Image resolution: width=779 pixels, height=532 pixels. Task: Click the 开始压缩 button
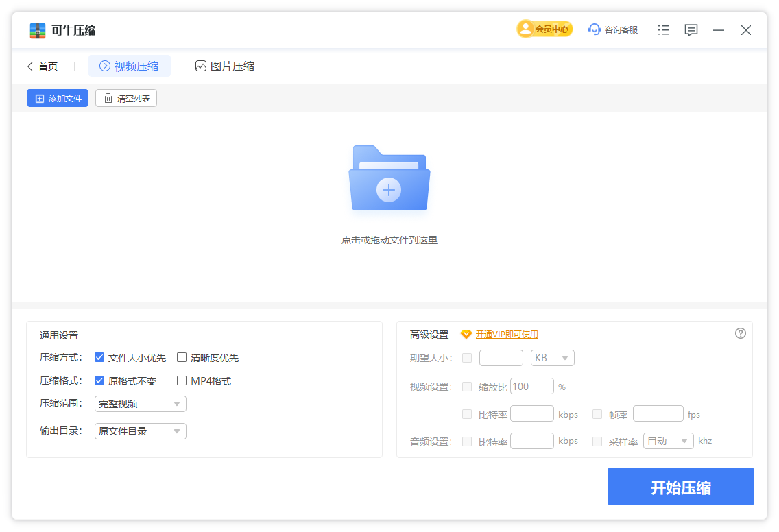point(680,487)
